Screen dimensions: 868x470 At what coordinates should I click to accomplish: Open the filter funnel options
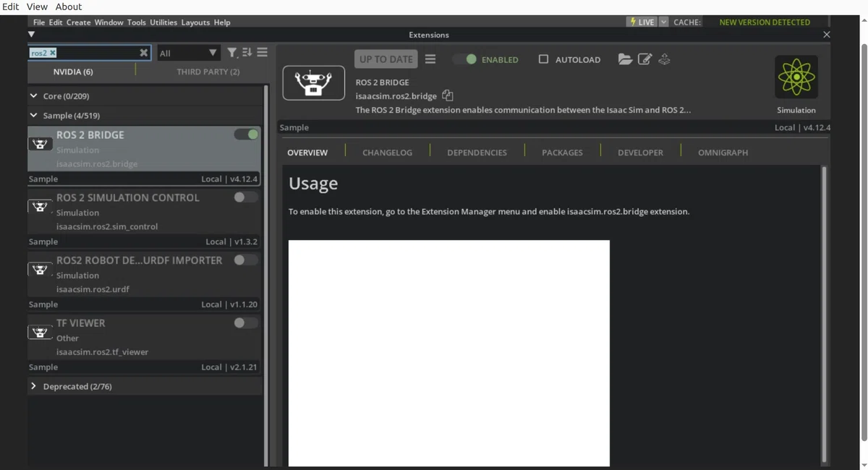pos(231,53)
